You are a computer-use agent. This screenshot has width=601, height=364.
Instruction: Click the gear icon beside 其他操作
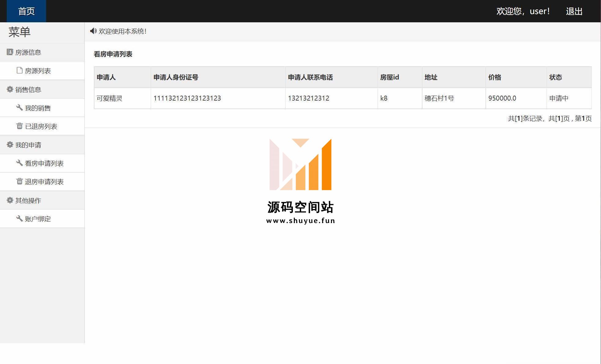point(10,200)
